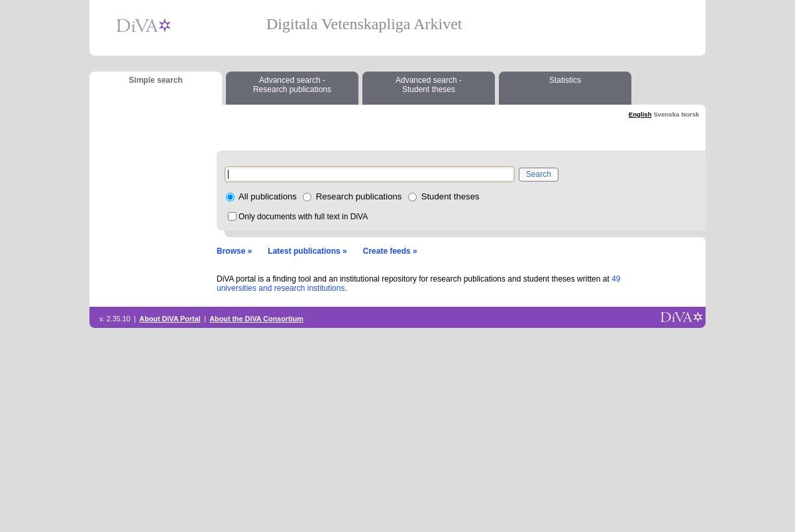Click the DiVA logo in the header
795x532 pixels.
[x=144, y=26]
